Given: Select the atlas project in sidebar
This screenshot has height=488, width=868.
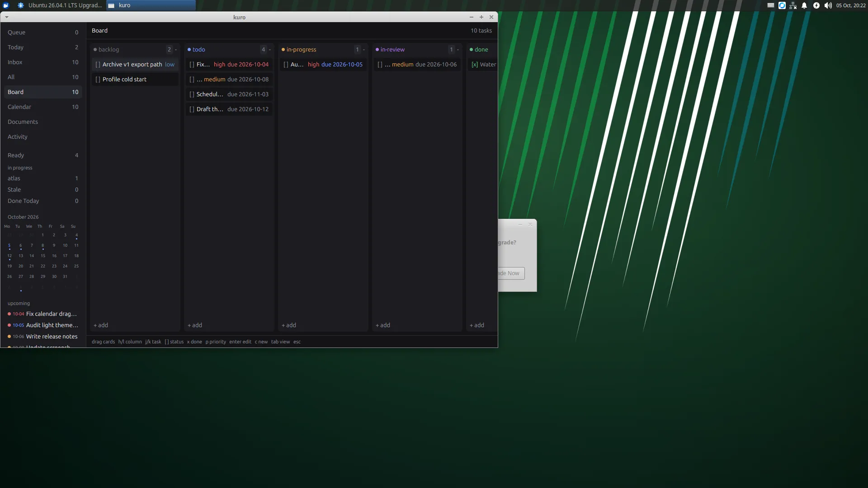Looking at the screenshot, I should click(43, 178).
